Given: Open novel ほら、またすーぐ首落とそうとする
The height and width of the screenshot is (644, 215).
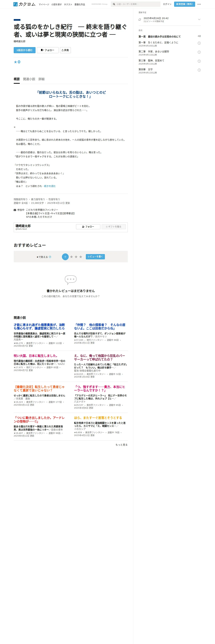Looking at the screenshot, I should [98, 418].
